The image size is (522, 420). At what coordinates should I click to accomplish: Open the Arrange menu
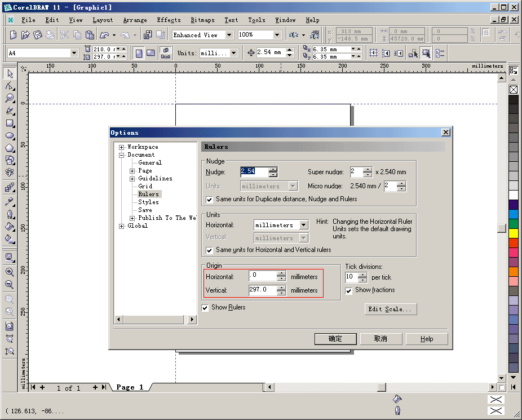[x=135, y=20]
